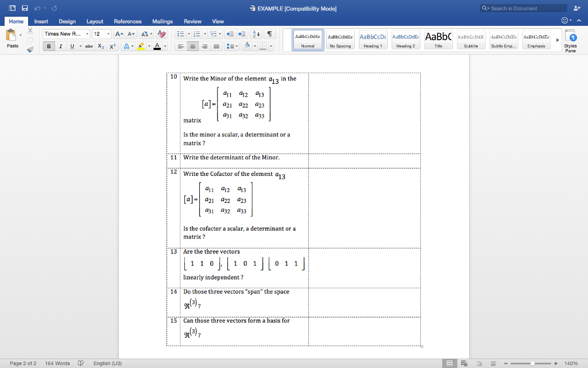Justify the text alignment

216,46
